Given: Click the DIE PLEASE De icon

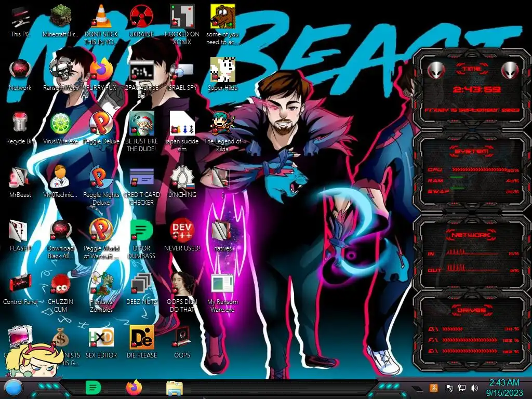Looking at the screenshot, I should 141,337.
